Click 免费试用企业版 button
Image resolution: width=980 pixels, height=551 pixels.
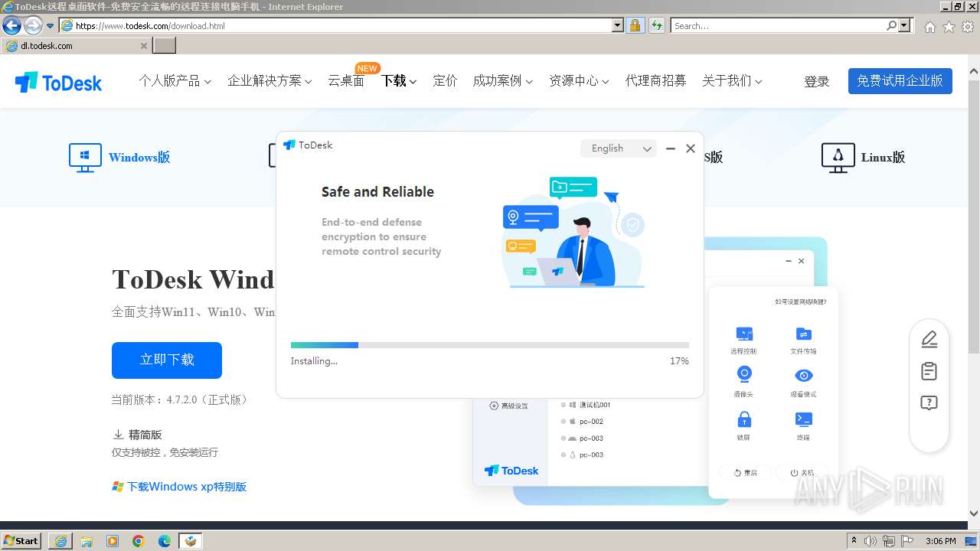pyautogui.click(x=900, y=81)
